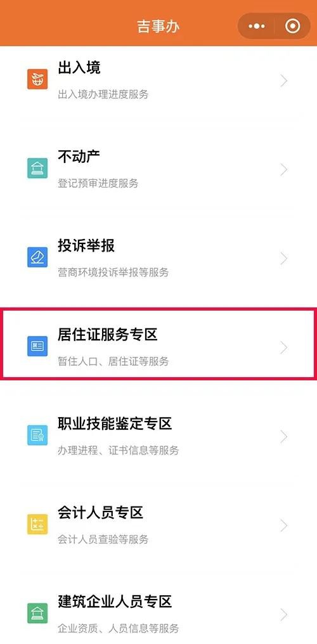Tap the blue 投诉举报 pen icon
The height and width of the screenshot is (644, 317).
[x=37, y=257]
